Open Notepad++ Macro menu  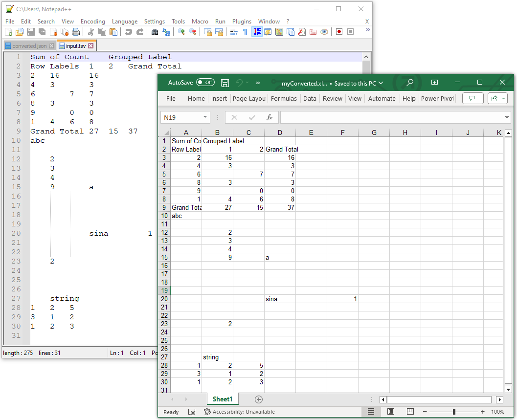pyautogui.click(x=200, y=22)
